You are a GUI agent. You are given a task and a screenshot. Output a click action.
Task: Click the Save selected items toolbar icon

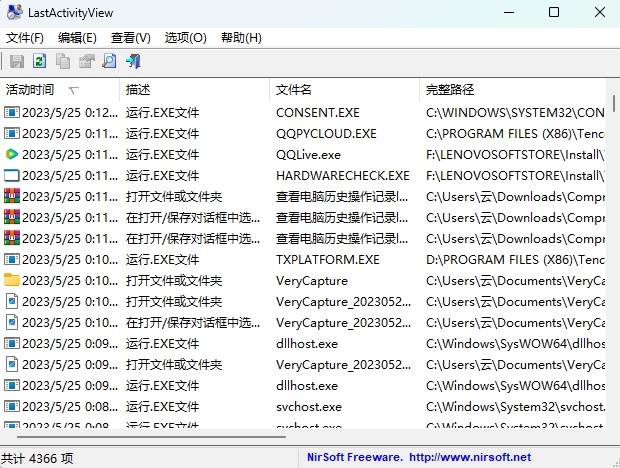click(x=17, y=62)
